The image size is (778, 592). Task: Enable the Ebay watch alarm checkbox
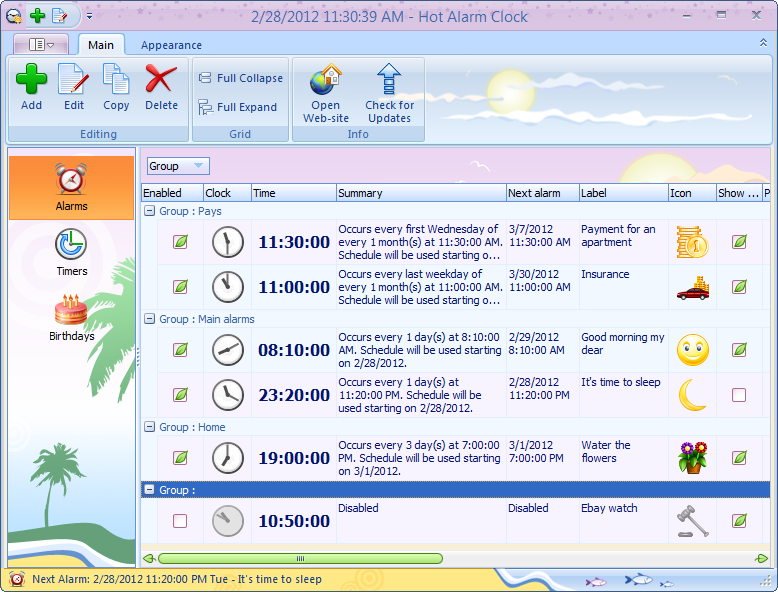pos(180,521)
